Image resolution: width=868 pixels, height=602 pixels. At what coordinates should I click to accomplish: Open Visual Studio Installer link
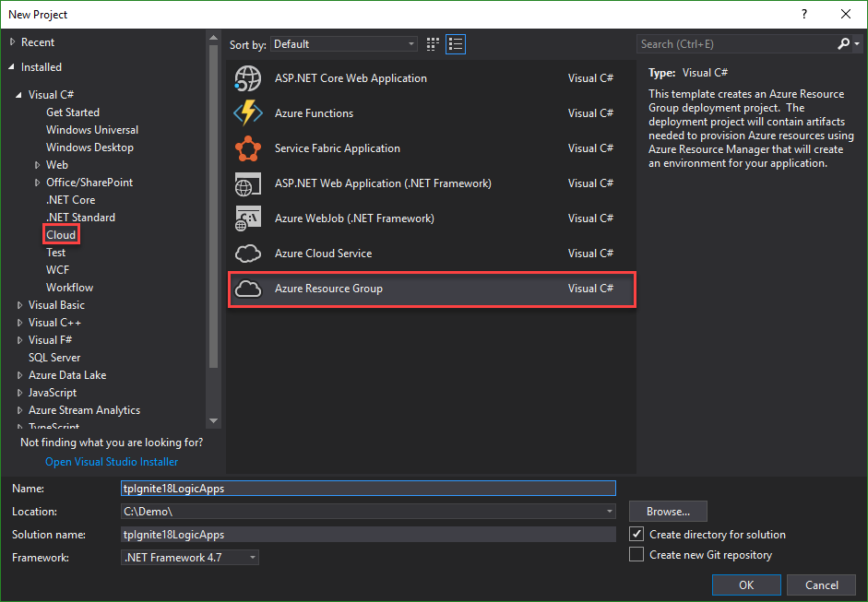click(x=112, y=462)
